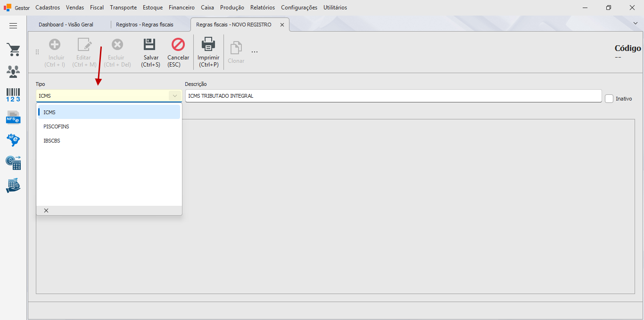Open the cash register hand icon
This screenshot has width=644, height=320.
pos(13,185)
